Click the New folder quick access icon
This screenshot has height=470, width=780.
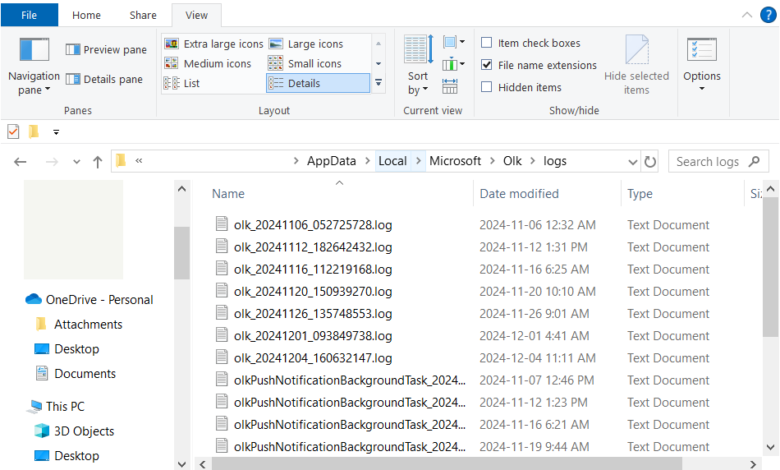[x=33, y=132]
